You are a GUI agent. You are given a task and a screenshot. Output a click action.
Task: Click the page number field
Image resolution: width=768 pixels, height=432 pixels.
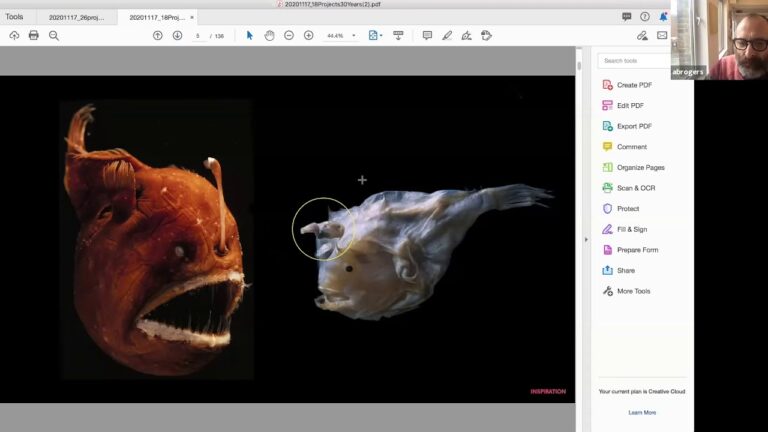click(198, 35)
